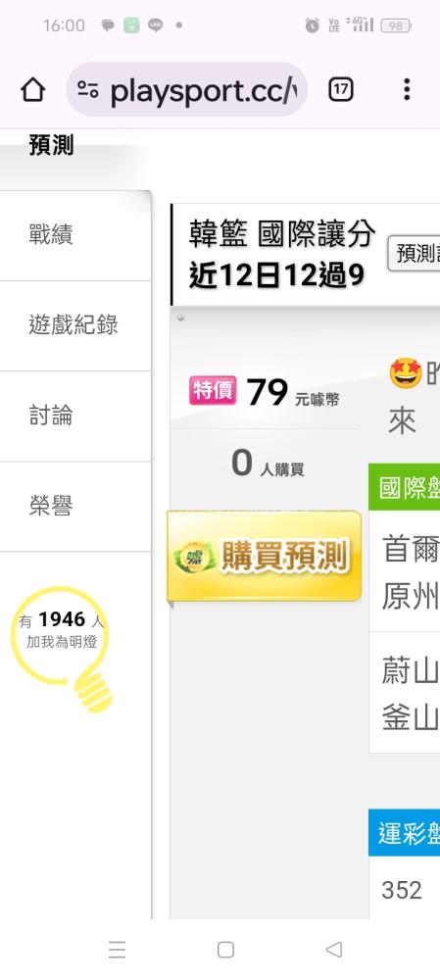This screenshot has height=980, width=440.
Task: Click the yellow 購買預測 button
Action: [264, 556]
